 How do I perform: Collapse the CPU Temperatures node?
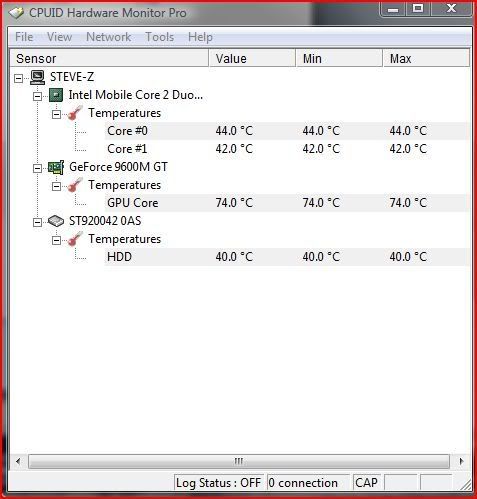57,114
